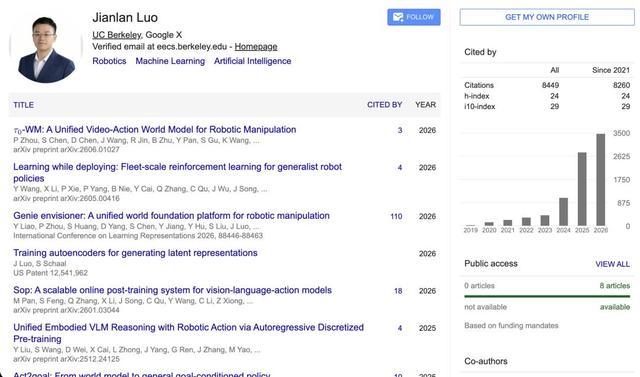Click the 2026 bar in citation chart
Image resolution: width=640 pixels, height=377 pixels.
click(600, 180)
